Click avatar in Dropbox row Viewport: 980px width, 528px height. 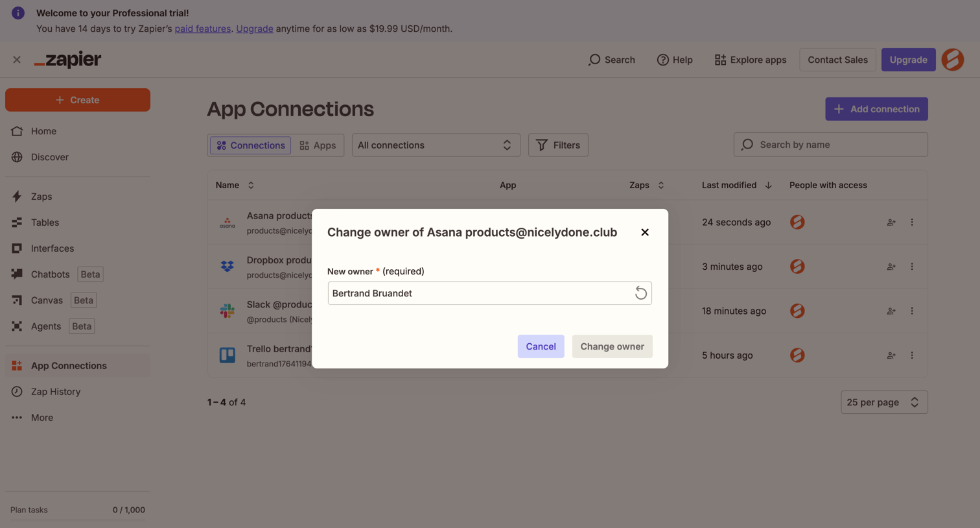[797, 267]
